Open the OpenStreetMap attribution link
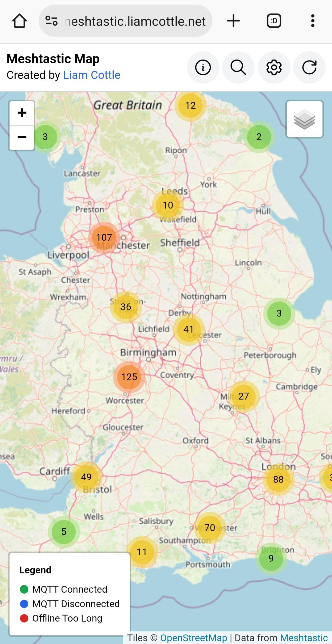This screenshot has width=332, height=644. 194,638
